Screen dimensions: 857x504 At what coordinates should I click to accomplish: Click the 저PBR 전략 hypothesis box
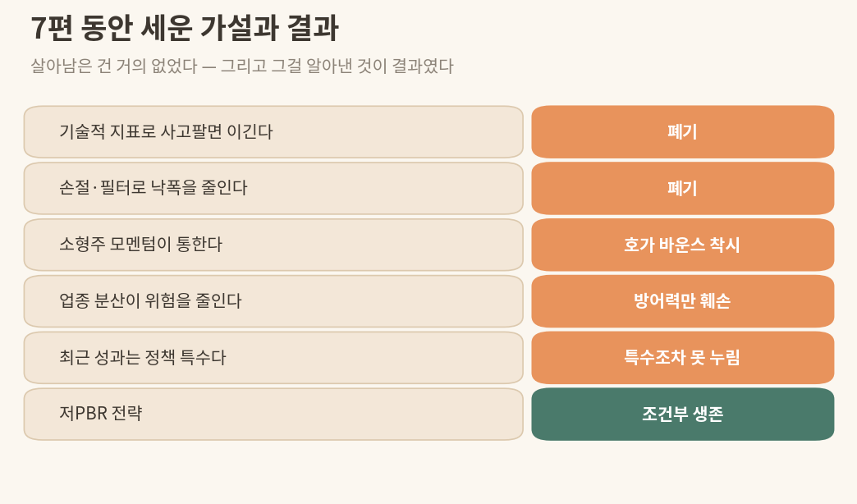click(x=273, y=414)
